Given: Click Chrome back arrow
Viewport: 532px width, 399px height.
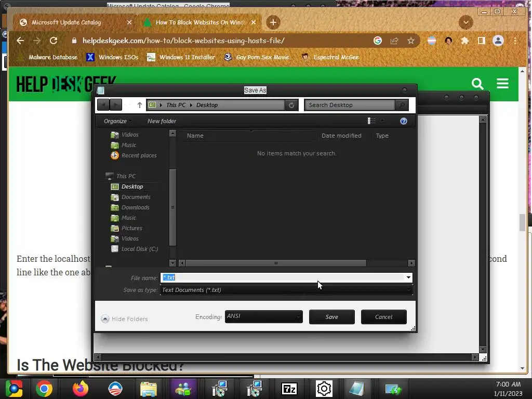Looking at the screenshot, I should (x=20, y=41).
